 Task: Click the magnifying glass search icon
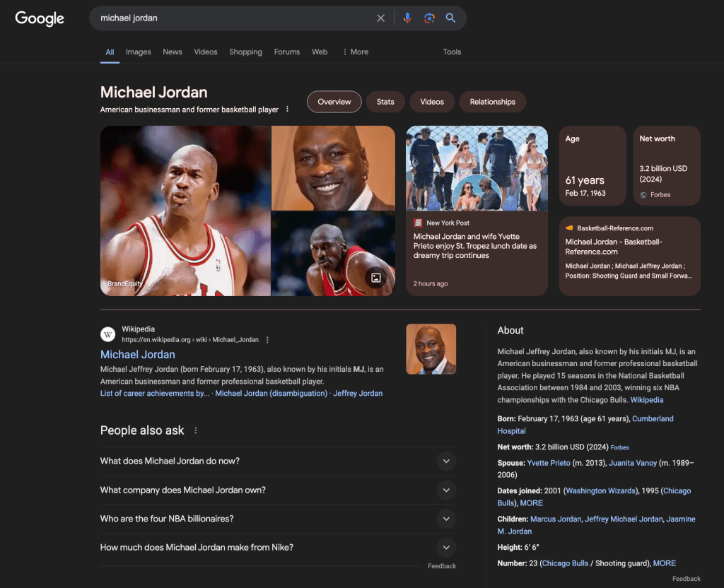click(x=450, y=18)
